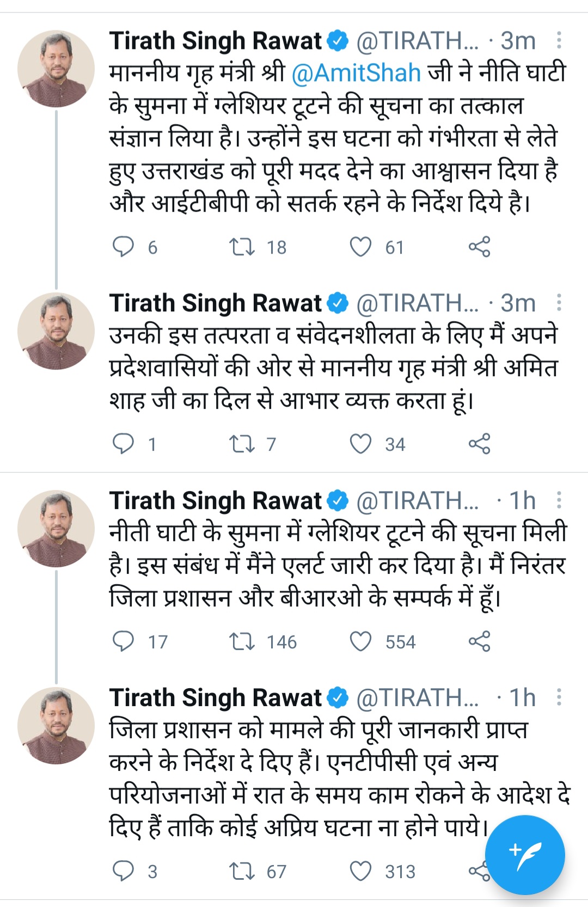Screen dimensions: 588x907
Task: Share the tweet with 34 likes
Action: [x=479, y=444]
